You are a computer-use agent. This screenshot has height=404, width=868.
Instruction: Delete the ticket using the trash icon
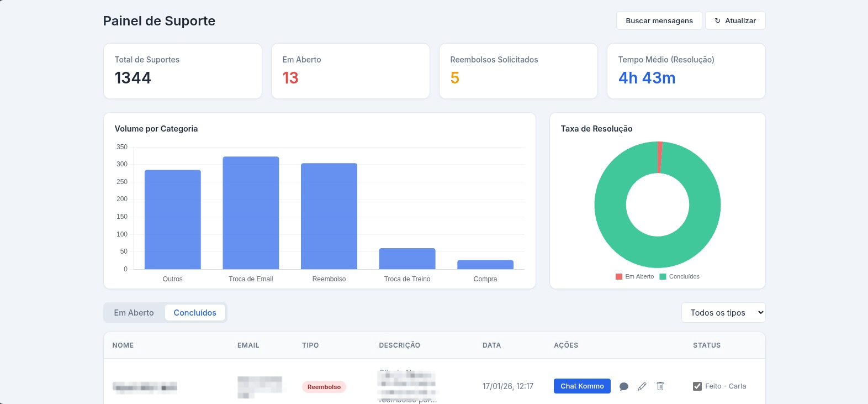coord(660,386)
